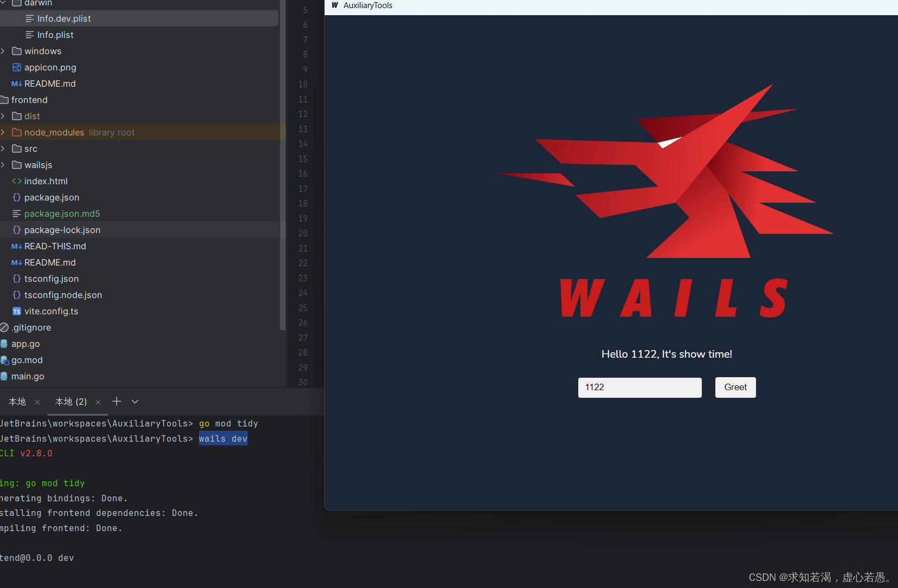The image size is (898, 588).
Task: Expand the node_modules folder
Action: pyautogui.click(x=4, y=132)
